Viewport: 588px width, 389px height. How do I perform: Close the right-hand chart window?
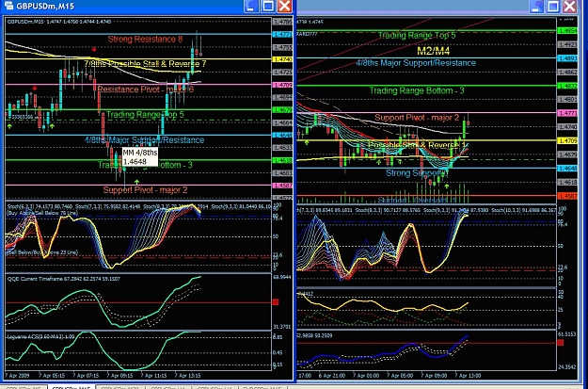(x=570, y=6)
